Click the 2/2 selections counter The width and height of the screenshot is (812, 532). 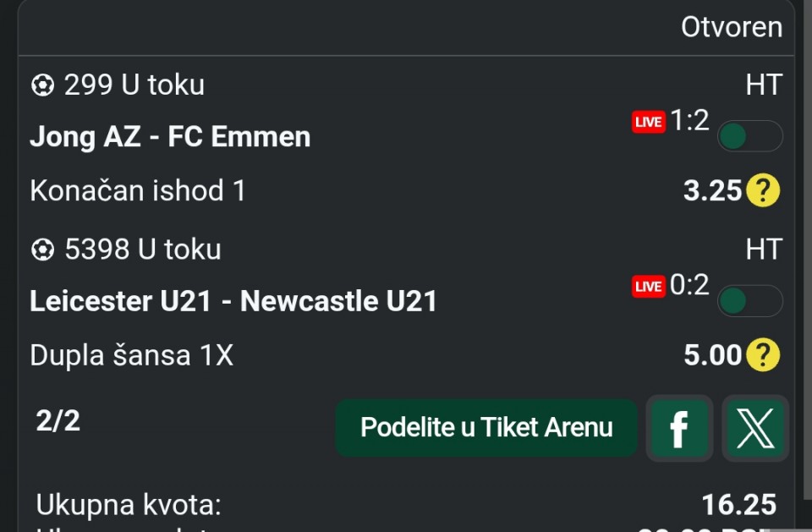(58, 420)
